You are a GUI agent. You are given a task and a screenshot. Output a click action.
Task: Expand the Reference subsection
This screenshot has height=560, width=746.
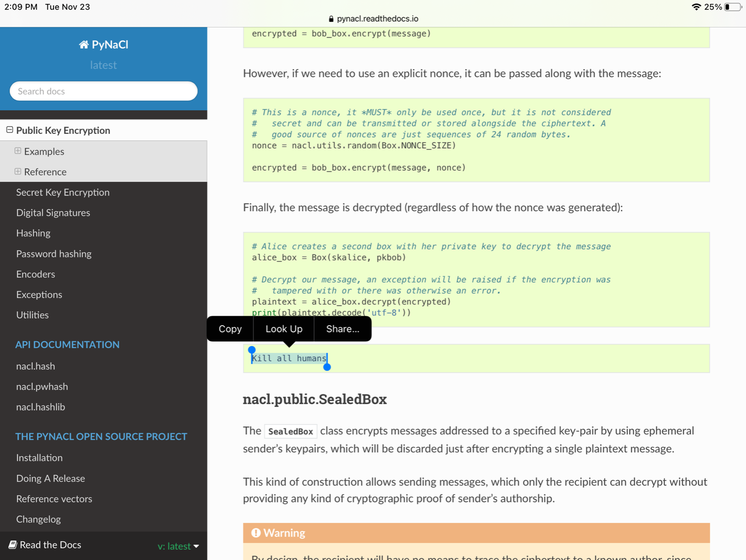pos(18,172)
